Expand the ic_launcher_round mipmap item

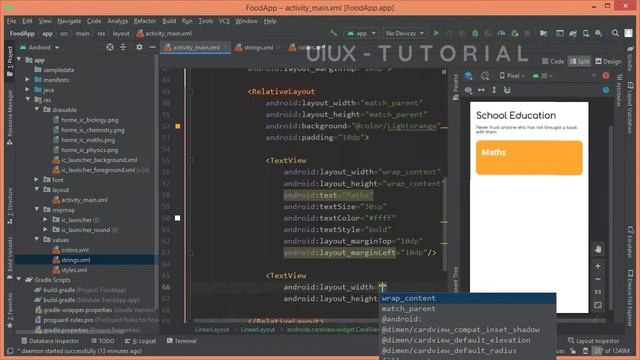point(46,230)
